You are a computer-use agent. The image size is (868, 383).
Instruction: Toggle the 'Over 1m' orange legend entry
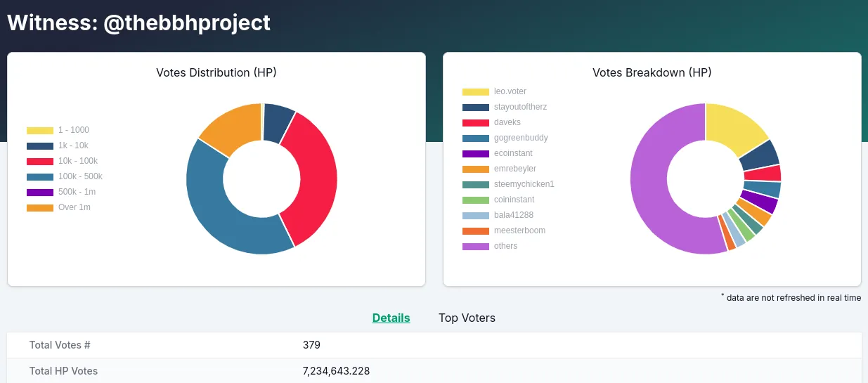click(59, 207)
